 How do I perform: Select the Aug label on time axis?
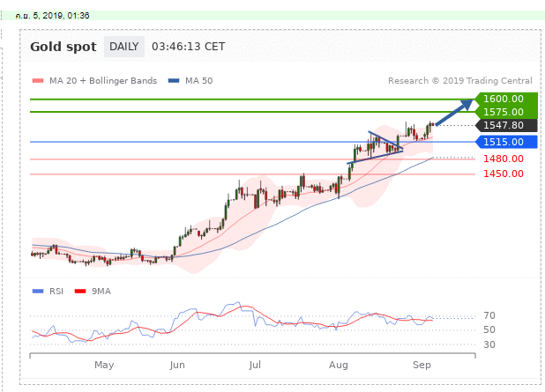(338, 364)
